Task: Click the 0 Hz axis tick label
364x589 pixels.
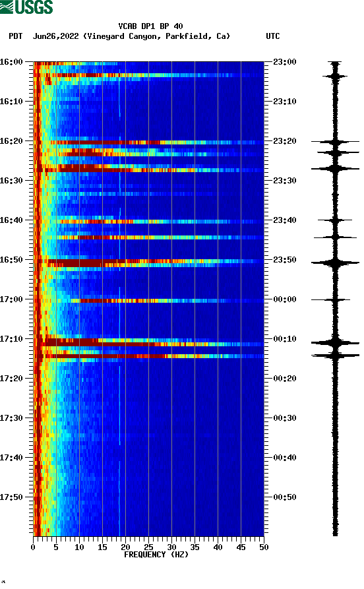Action: pos(33,547)
